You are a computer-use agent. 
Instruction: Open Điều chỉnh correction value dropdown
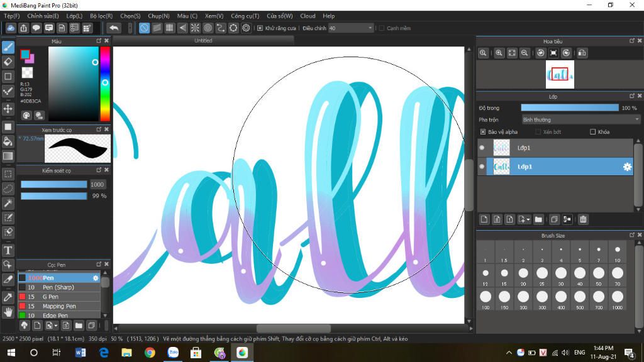click(x=351, y=28)
